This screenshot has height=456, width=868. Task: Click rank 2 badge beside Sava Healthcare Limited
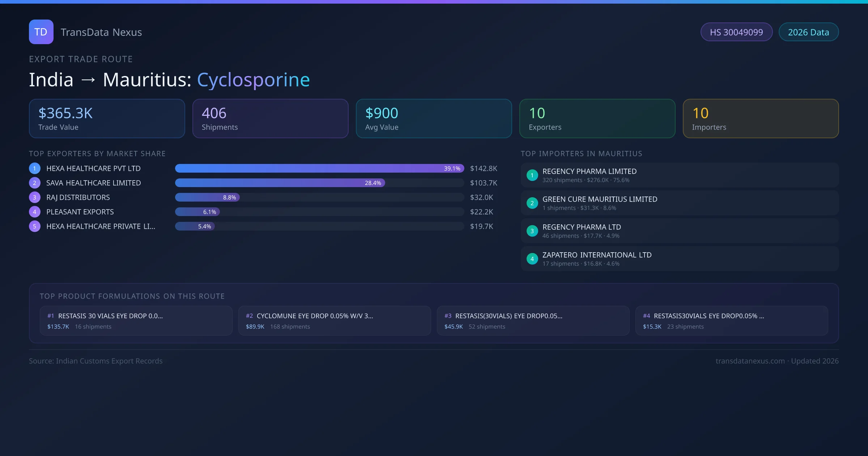tap(34, 183)
